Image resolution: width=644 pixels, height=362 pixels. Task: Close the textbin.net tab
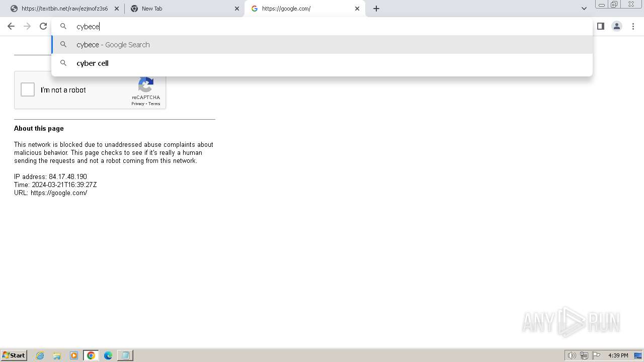(x=117, y=9)
